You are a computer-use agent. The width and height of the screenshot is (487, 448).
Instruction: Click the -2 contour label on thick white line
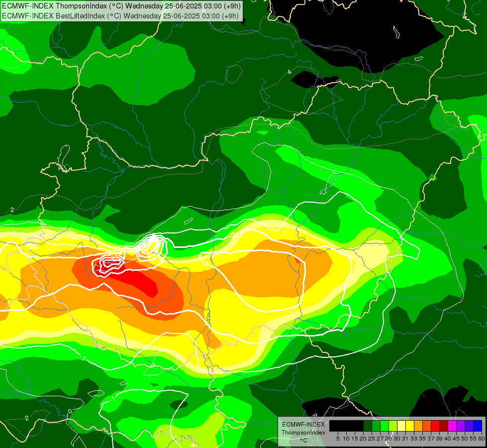(x=232, y=235)
